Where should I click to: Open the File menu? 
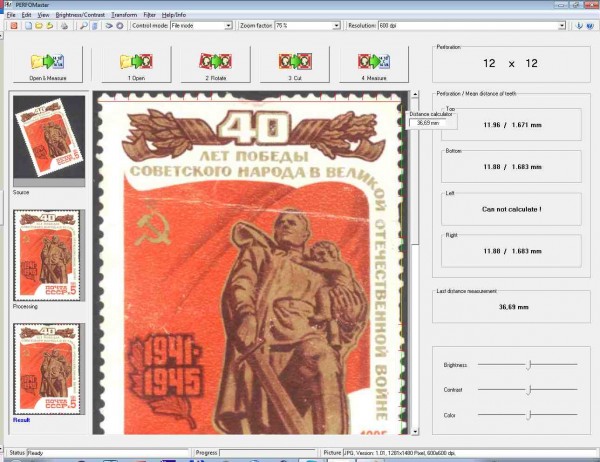[x=11, y=15]
